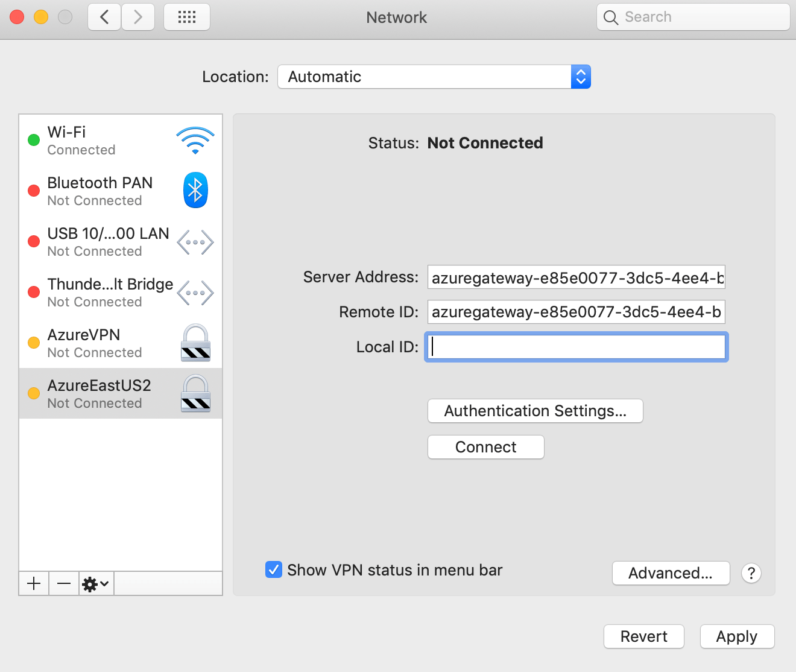
Task: Click the Local ID field
Action: point(576,347)
